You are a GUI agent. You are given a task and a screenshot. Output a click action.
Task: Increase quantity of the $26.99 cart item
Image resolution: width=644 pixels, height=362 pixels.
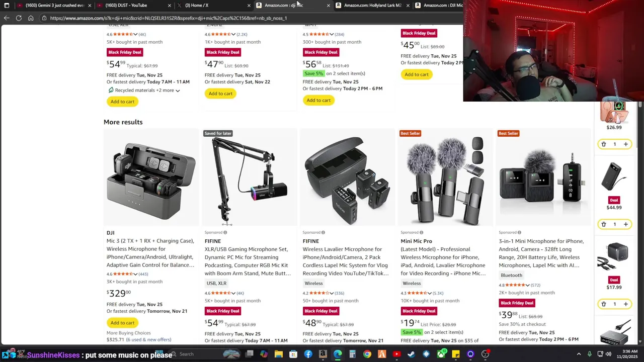coord(625,144)
